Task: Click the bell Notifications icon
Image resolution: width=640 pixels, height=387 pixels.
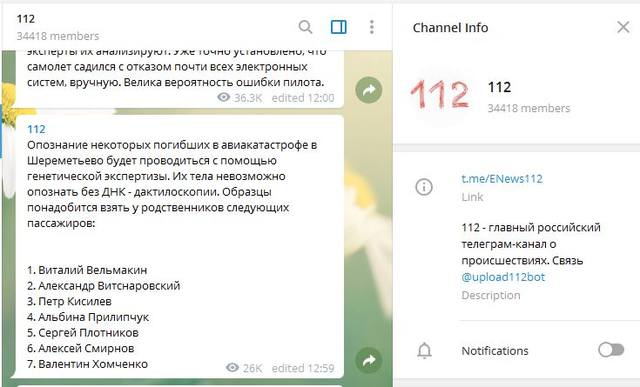Action: 424,351
